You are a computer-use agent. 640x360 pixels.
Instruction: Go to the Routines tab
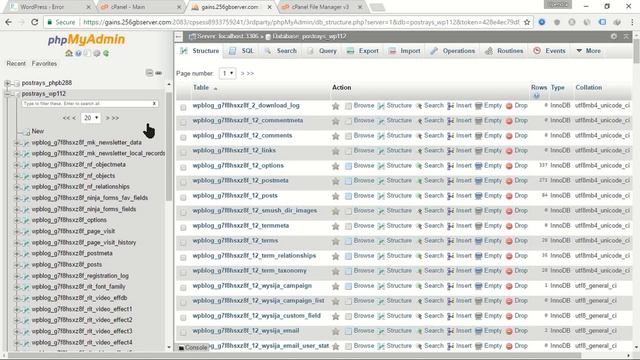click(x=504, y=51)
